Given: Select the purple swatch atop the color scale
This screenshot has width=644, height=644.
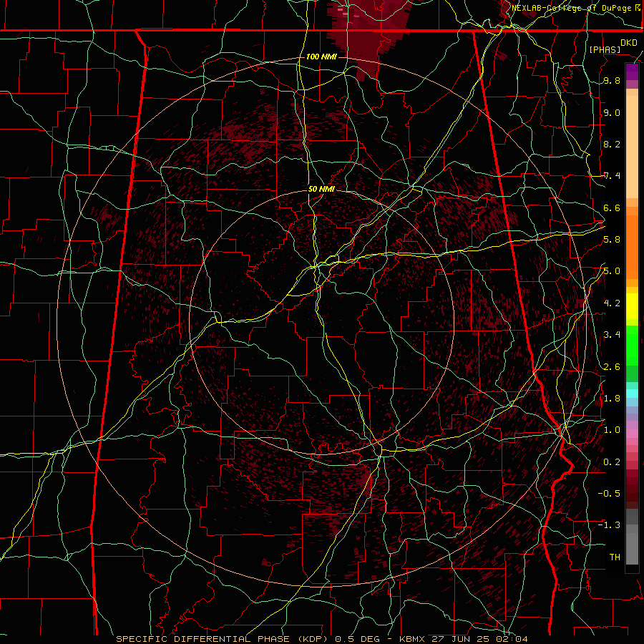Looking at the screenshot, I should 633,72.
